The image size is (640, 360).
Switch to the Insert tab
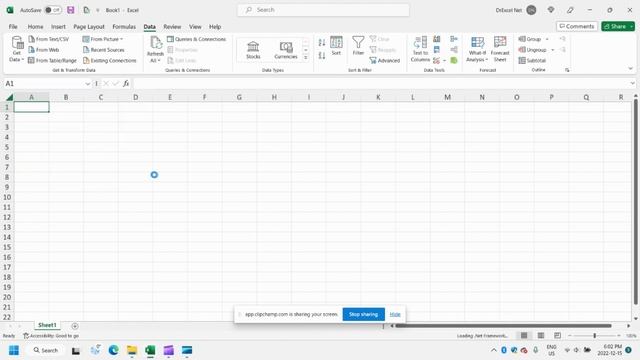58,27
